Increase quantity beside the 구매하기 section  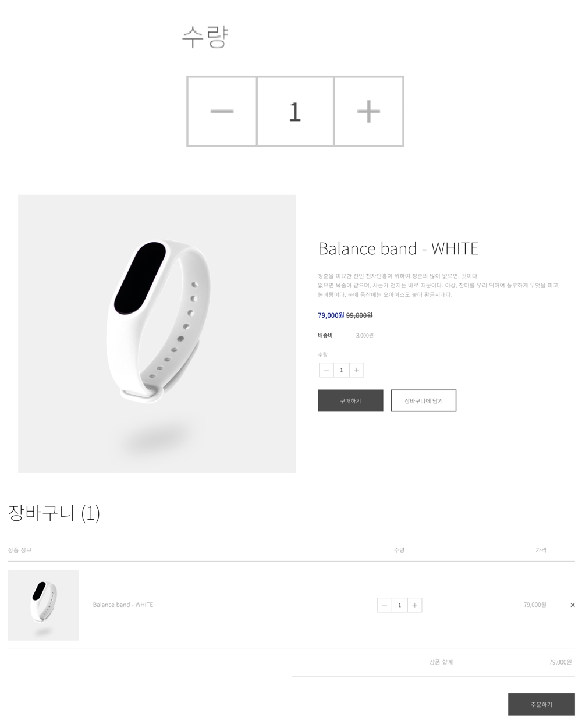tap(356, 370)
